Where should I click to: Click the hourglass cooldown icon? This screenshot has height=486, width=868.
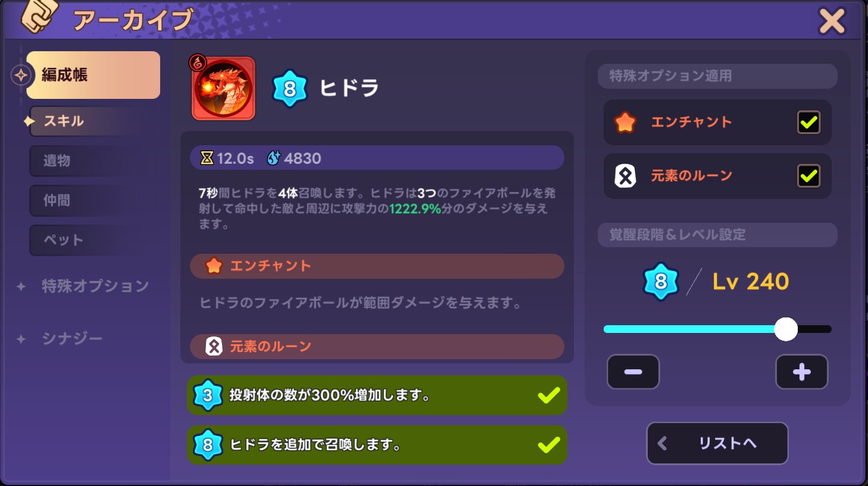(x=207, y=158)
